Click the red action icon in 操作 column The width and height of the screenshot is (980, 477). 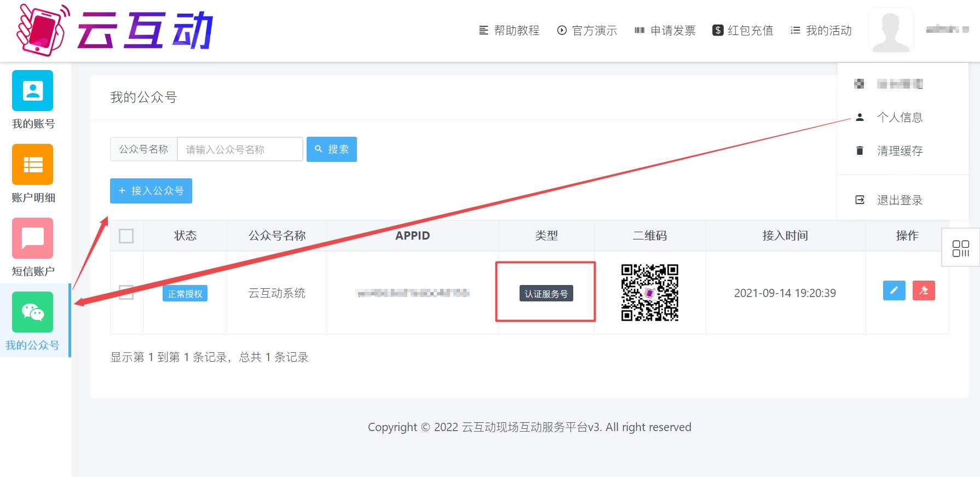[924, 290]
